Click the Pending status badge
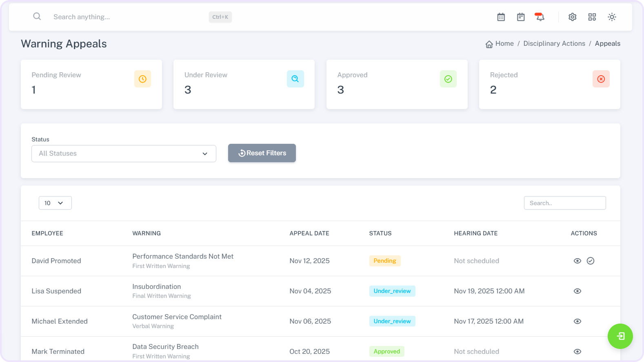Image resolution: width=644 pixels, height=362 pixels. pyautogui.click(x=384, y=261)
